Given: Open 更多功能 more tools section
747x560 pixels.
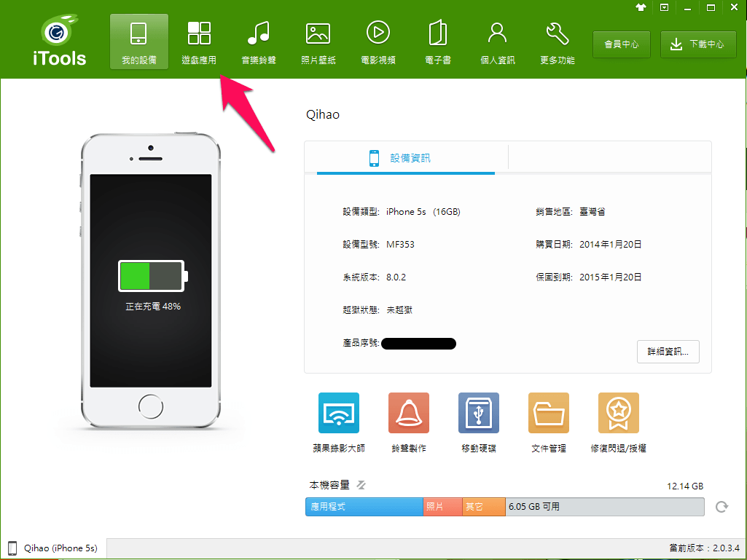Looking at the screenshot, I should [x=558, y=42].
